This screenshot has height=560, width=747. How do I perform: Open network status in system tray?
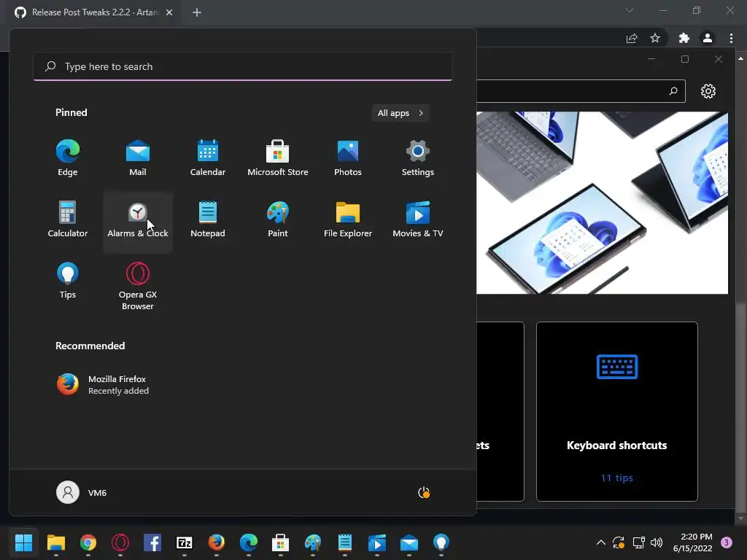pyautogui.click(x=638, y=542)
